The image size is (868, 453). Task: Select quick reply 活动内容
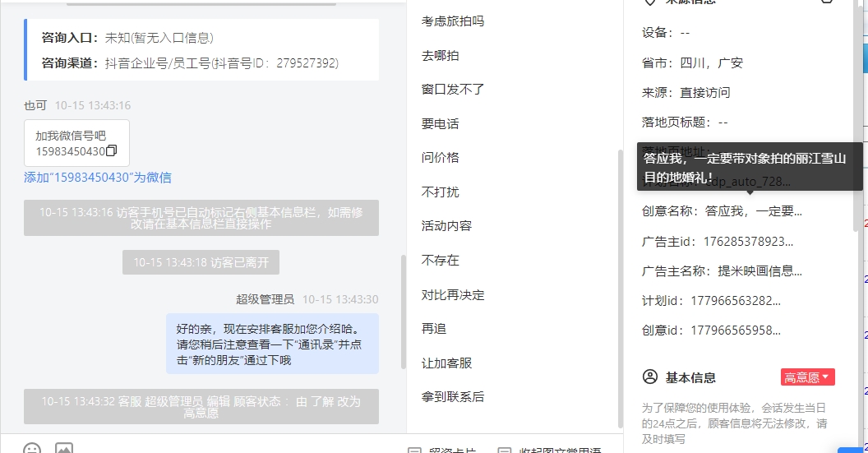click(x=446, y=225)
